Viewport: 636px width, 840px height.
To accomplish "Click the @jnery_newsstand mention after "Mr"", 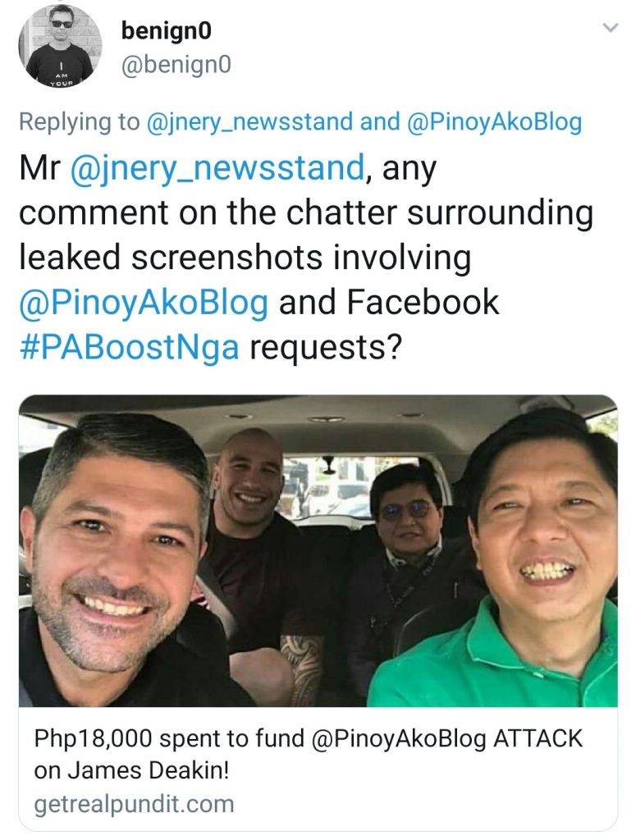I will click(x=217, y=168).
